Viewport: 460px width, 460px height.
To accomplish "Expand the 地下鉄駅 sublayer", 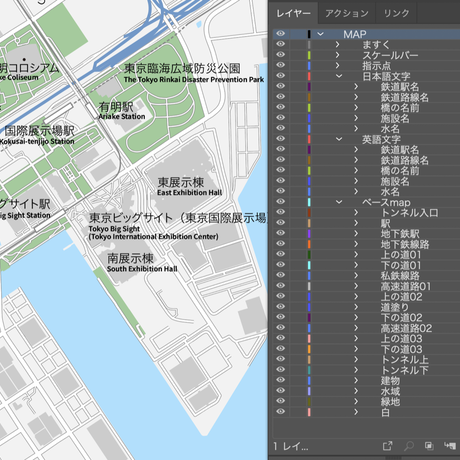I will pyautogui.click(x=356, y=233).
